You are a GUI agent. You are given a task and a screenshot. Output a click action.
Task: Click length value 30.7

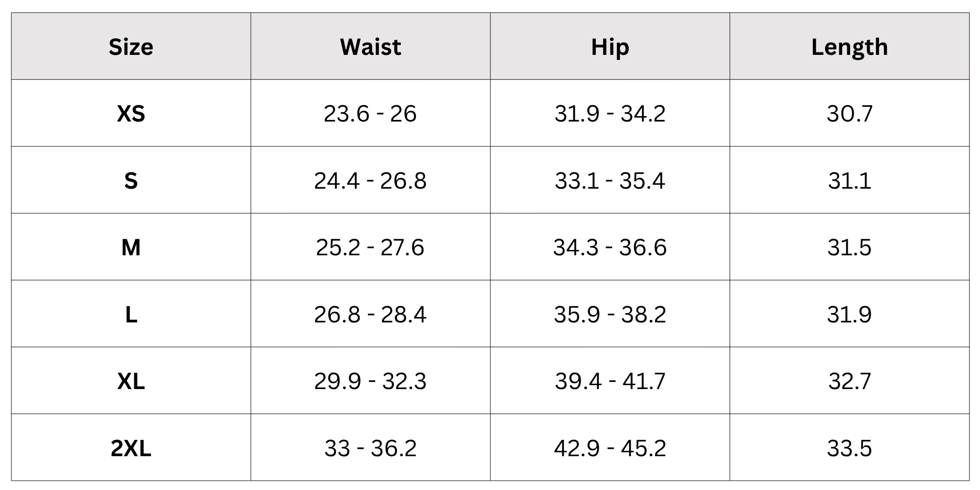pos(850,114)
